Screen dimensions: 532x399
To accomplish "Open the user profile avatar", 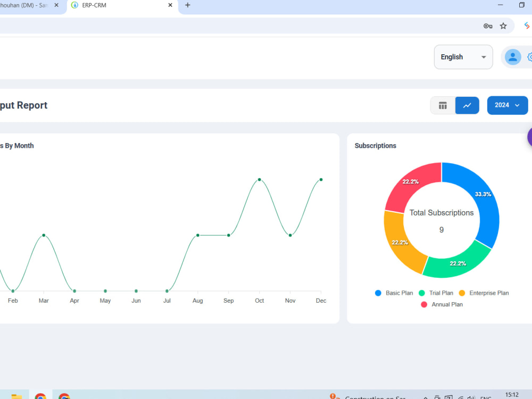I will tap(513, 57).
